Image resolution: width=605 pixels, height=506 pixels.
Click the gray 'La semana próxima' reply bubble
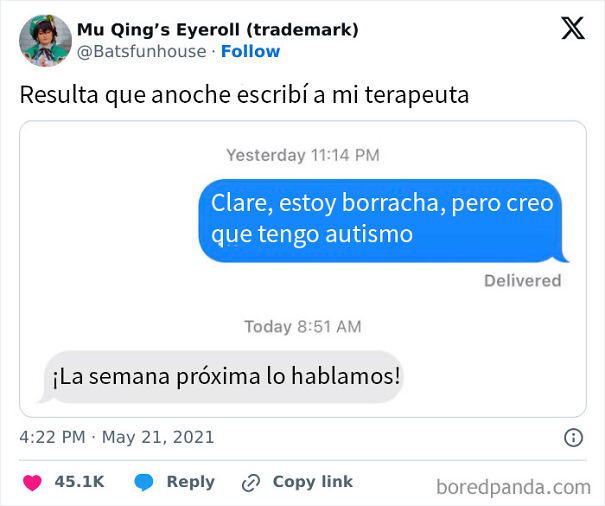(221, 377)
